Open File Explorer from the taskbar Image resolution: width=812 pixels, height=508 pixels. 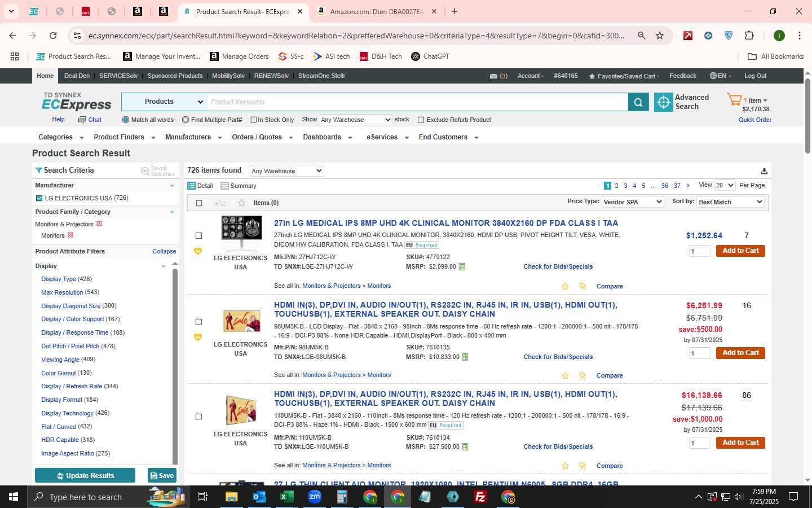click(231, 497)
